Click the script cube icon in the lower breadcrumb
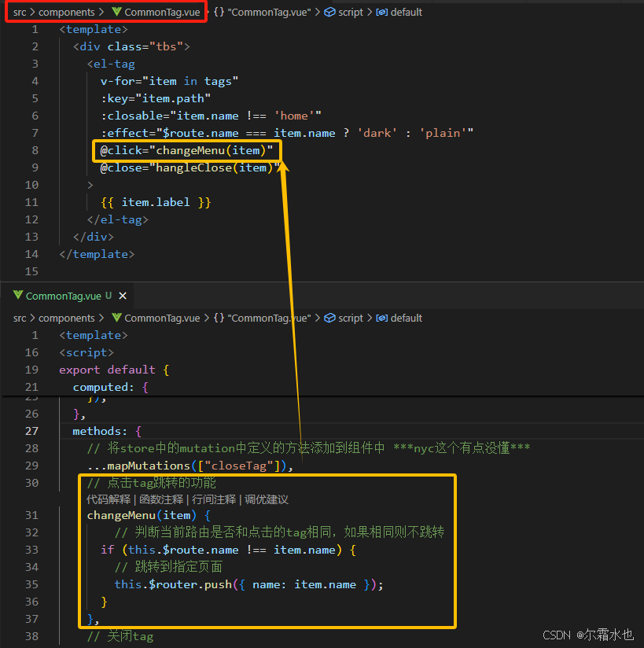This screenshot has height=648, width=644. 329,318
